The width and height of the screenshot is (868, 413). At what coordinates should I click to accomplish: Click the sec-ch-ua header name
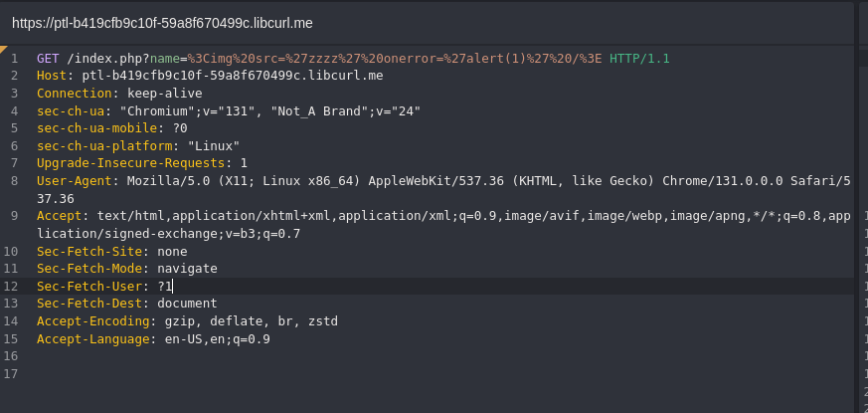pyautogui.click(x=71, y=110)
